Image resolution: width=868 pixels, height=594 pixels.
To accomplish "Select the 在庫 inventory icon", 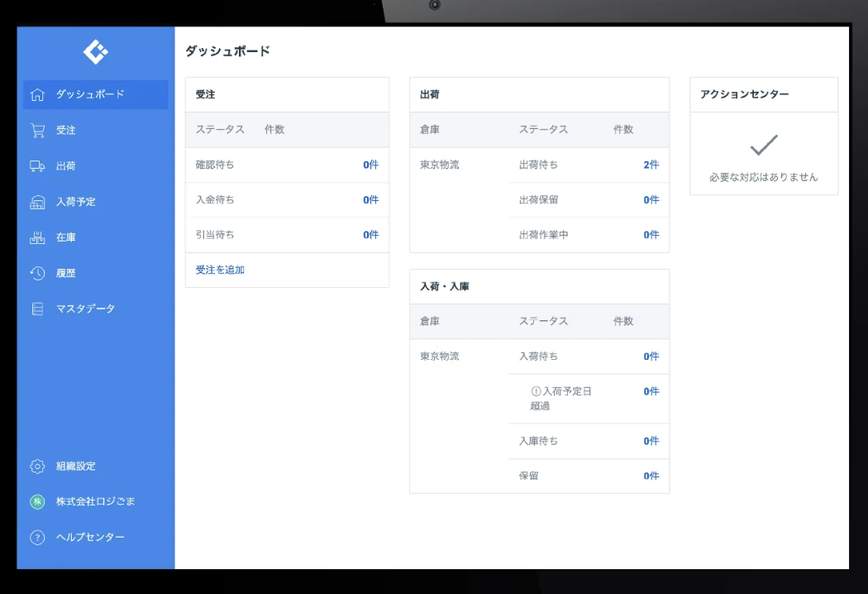I will (36, 237).
